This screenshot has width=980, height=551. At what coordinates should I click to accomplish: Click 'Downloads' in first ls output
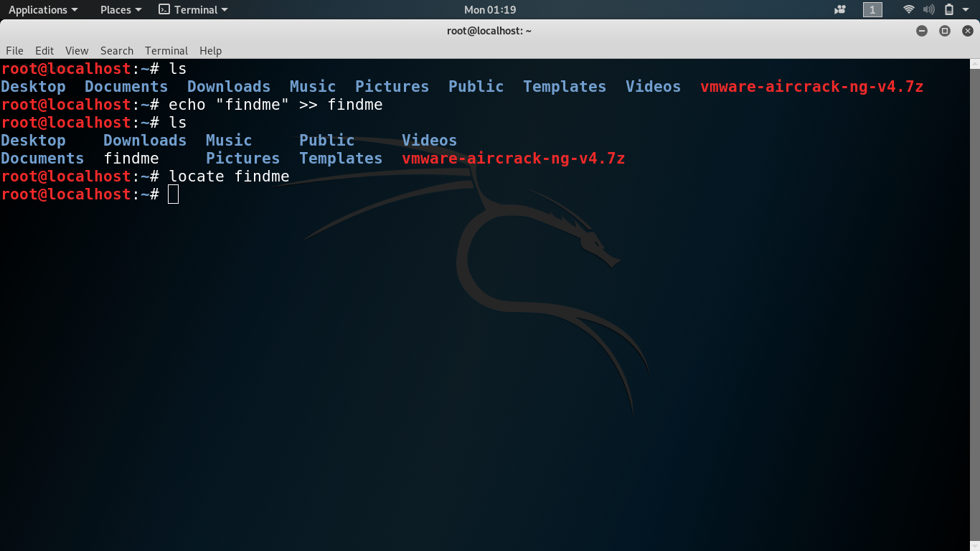[x=229, y=87]
